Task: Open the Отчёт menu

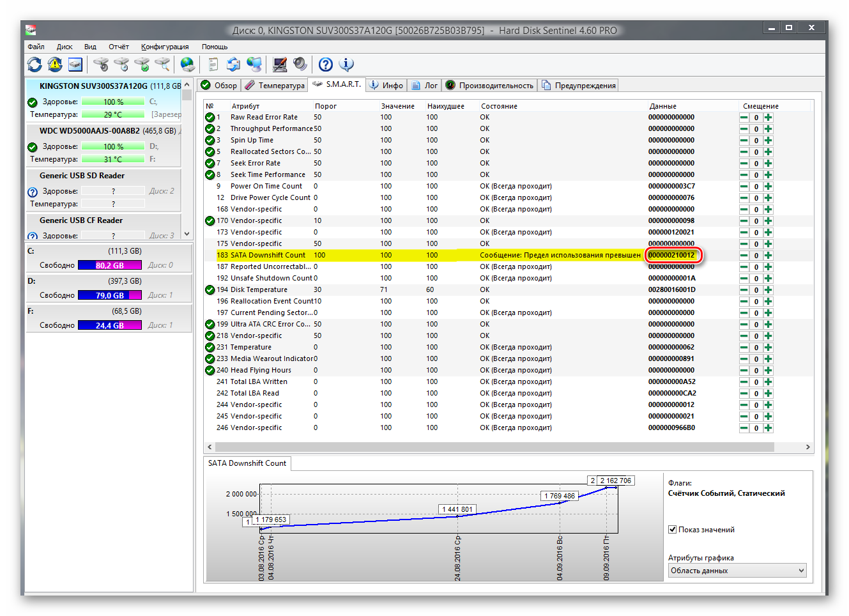Action: click(x=119, y=47)
